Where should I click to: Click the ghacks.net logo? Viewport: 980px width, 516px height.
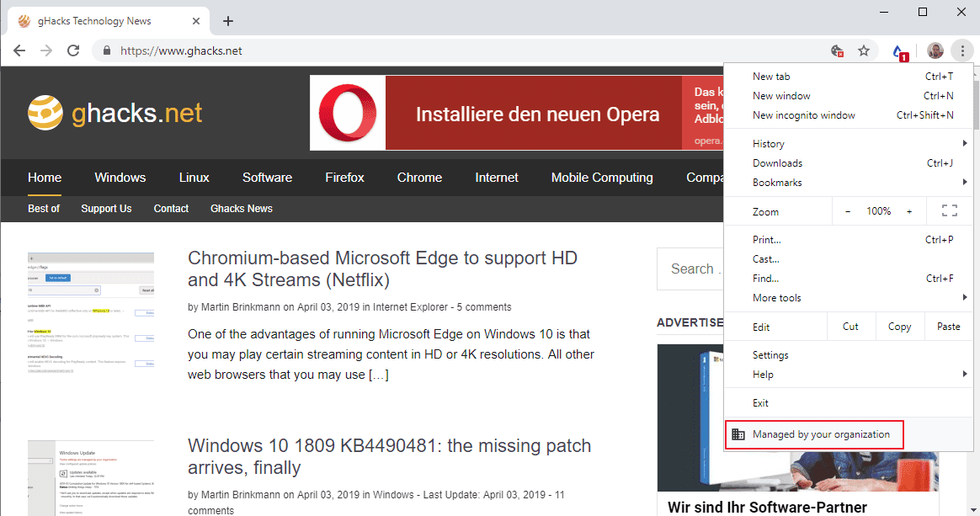(115, 113)
